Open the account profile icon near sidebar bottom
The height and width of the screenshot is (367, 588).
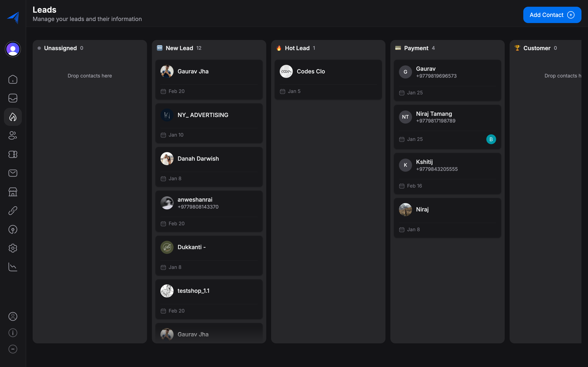point(13,316)
